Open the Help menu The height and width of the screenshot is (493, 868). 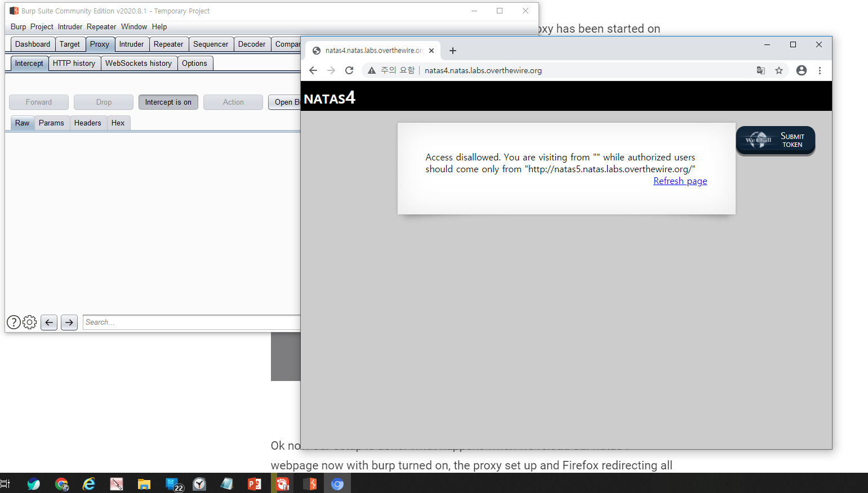point(159,26)
